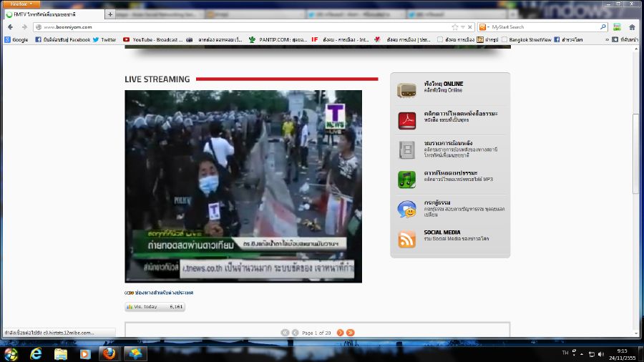Open the PANTIP.COM bookmark
This screenshot has width=644, height=362.
pos(278,40)
